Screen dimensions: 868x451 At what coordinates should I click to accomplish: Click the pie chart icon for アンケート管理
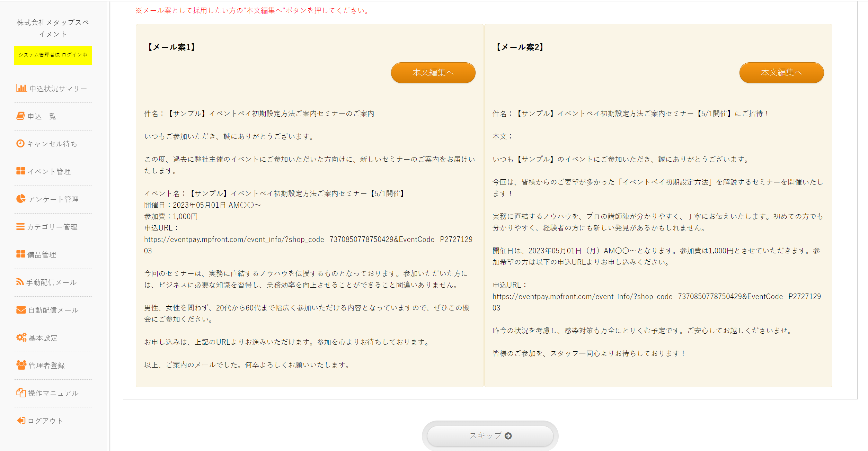21,199
